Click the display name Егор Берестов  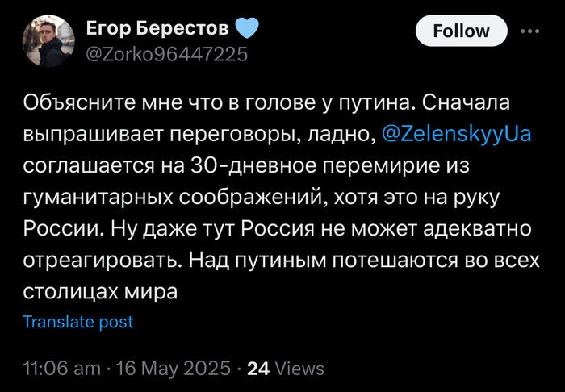pyautogui.click(x=158, y=31)
